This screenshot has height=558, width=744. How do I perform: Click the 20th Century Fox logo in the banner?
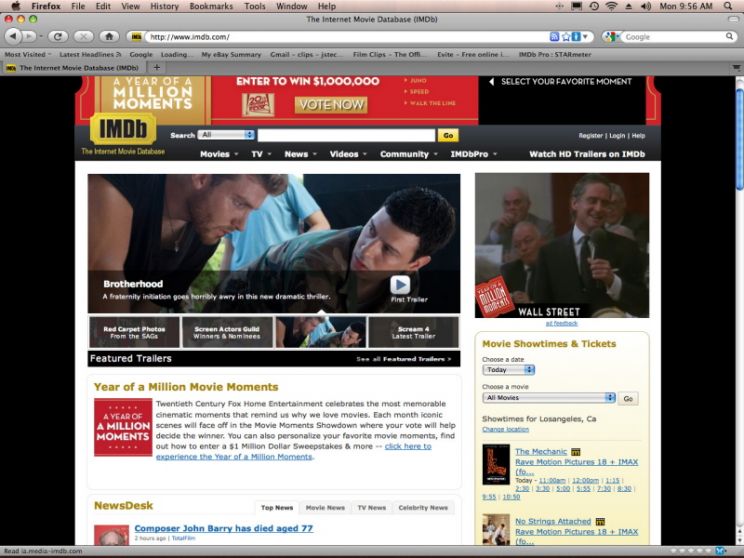point(258,104)
